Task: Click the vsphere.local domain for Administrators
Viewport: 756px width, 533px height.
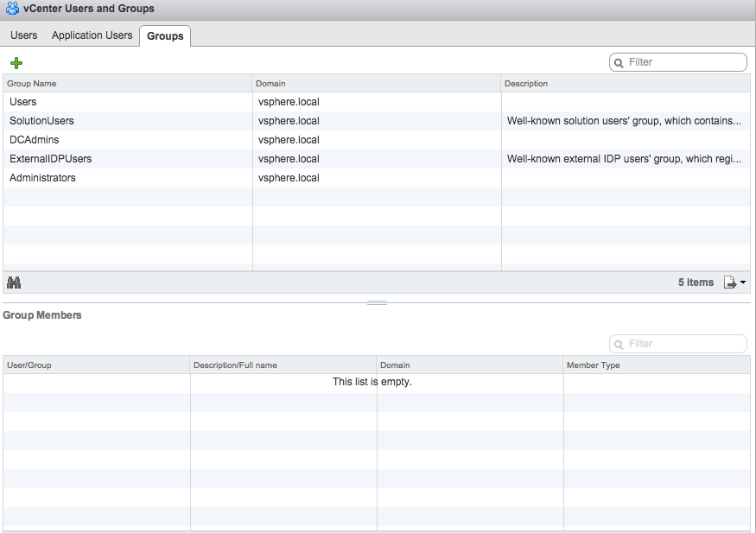Action: pos(289,178)
